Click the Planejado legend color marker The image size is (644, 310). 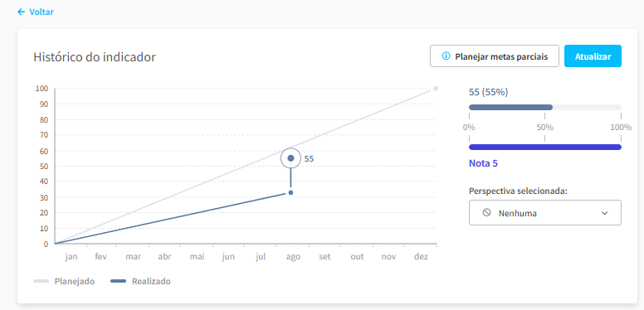point(41,281)
